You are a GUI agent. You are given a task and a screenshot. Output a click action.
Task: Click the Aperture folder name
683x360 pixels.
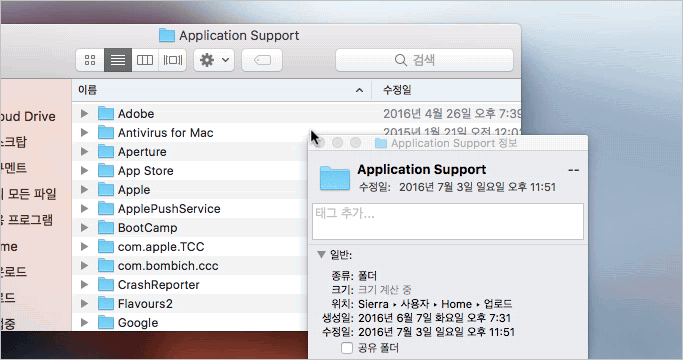(142, 152)
